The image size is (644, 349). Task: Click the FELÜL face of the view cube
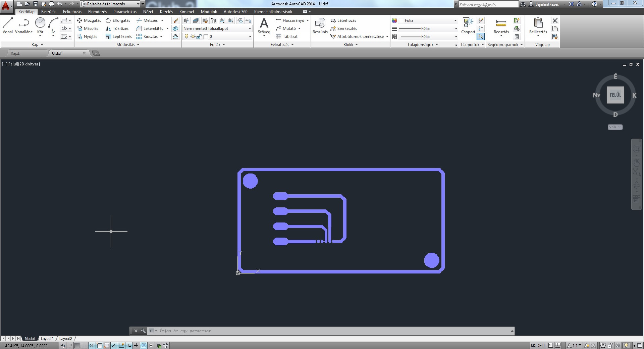615,95
